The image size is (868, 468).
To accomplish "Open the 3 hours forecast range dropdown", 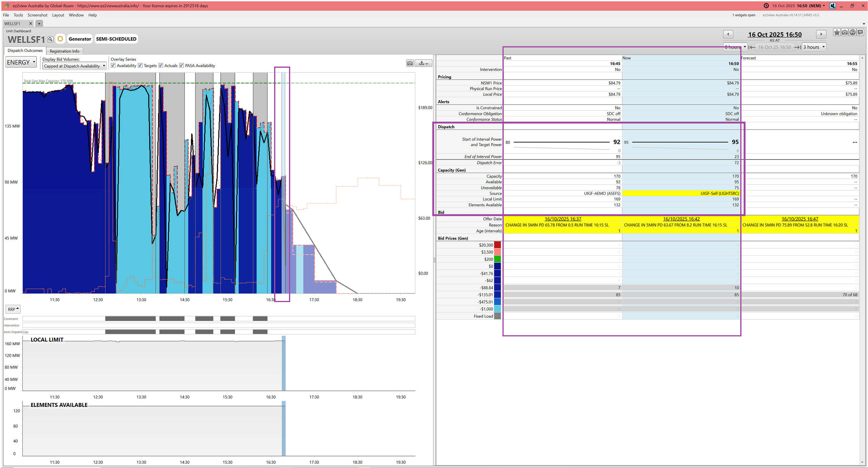I will (814, 47).
